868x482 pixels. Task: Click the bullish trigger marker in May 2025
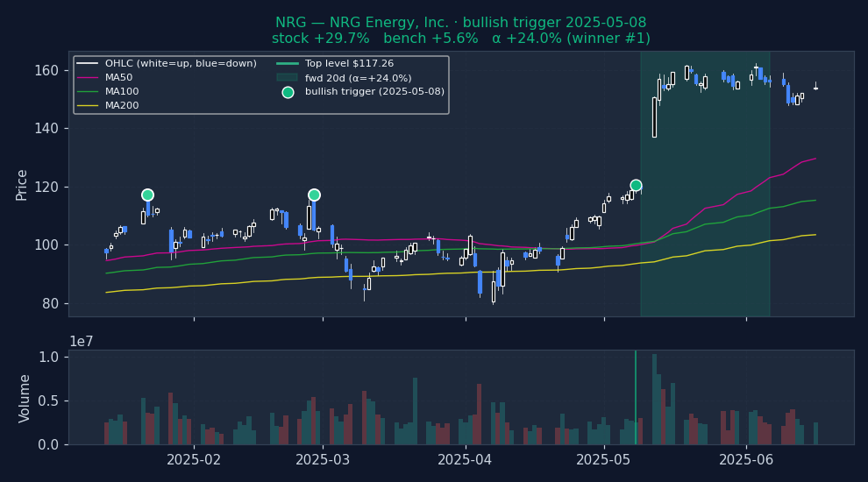pos(636,186)
